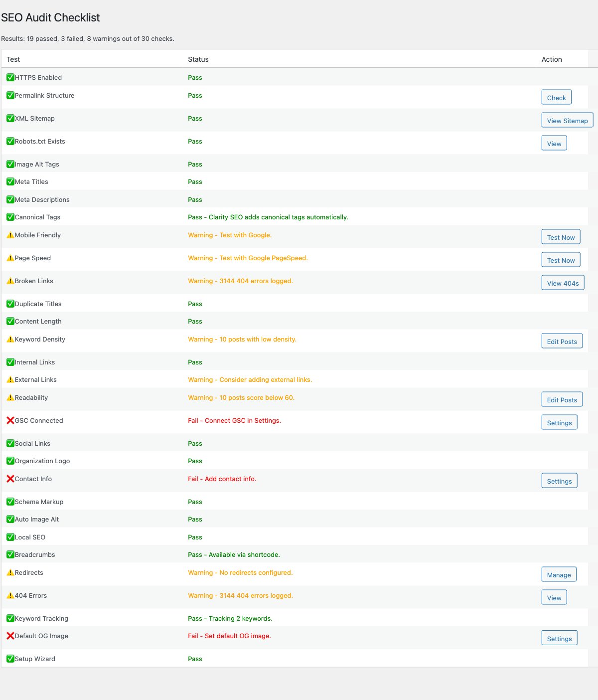Click the check icon beside Keyword Tracking
Screen dimensions: 598x700
coord(10,618)
